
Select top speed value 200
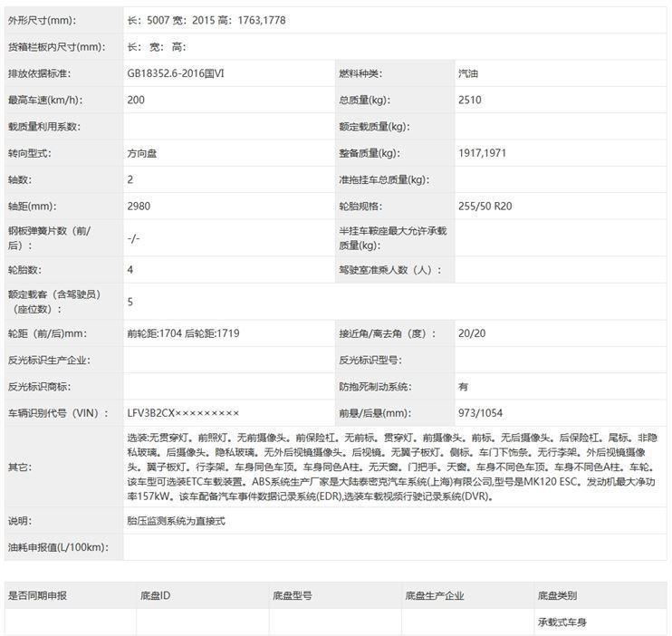tap(136, 100)
